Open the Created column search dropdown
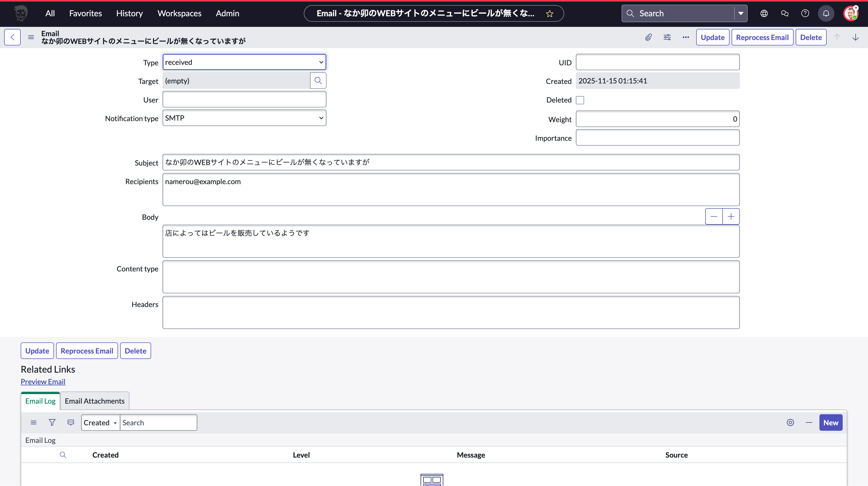The image size is (868, 486). [100, 423]
